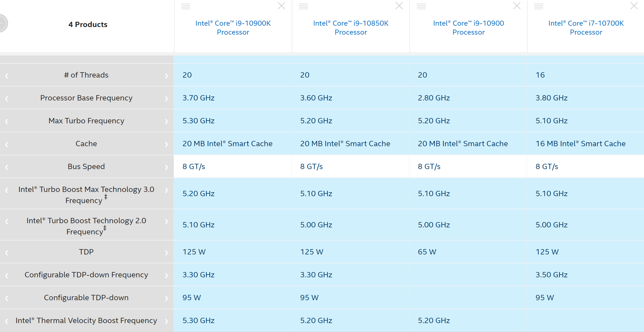Click the left chevron on Processor Base Frequency row
Viewport: 644px width, 332px height.
[7, 98]
